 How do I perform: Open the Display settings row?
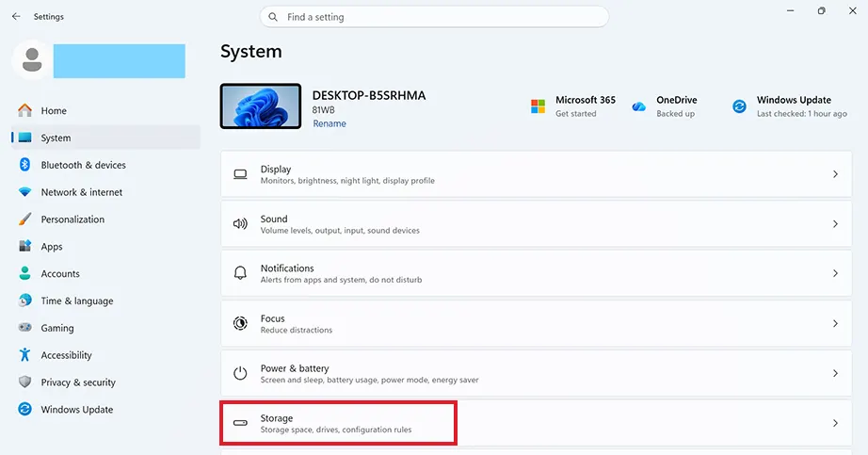[x=536, y=174]
